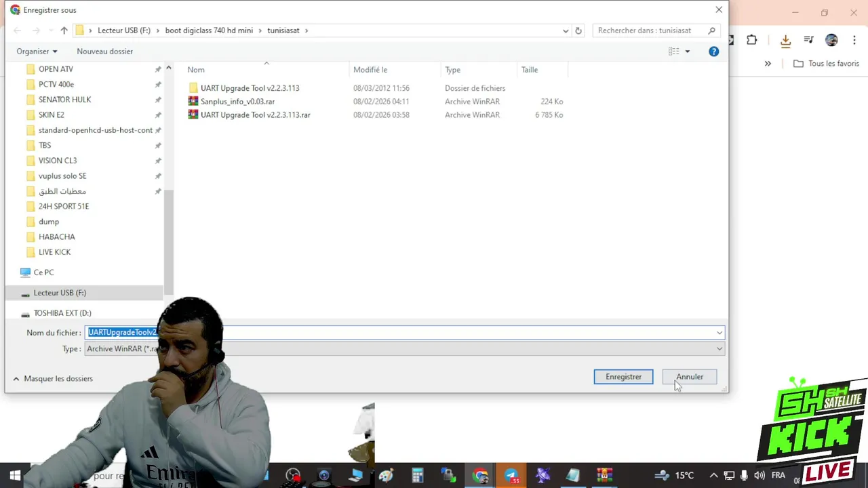Select Lecteur USB (F:) in navigation pane
This screenshot has width=868, height=488.
60,293
